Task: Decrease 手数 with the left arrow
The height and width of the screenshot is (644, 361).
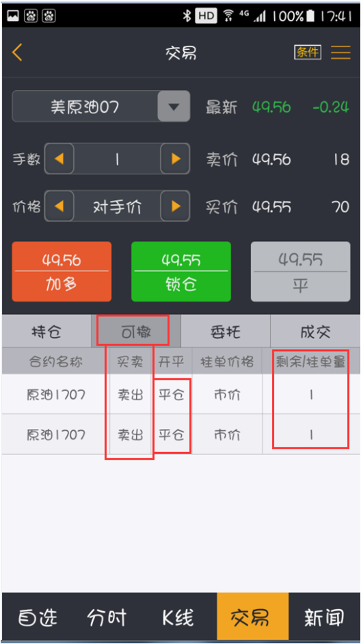Action: pos(59,158)
